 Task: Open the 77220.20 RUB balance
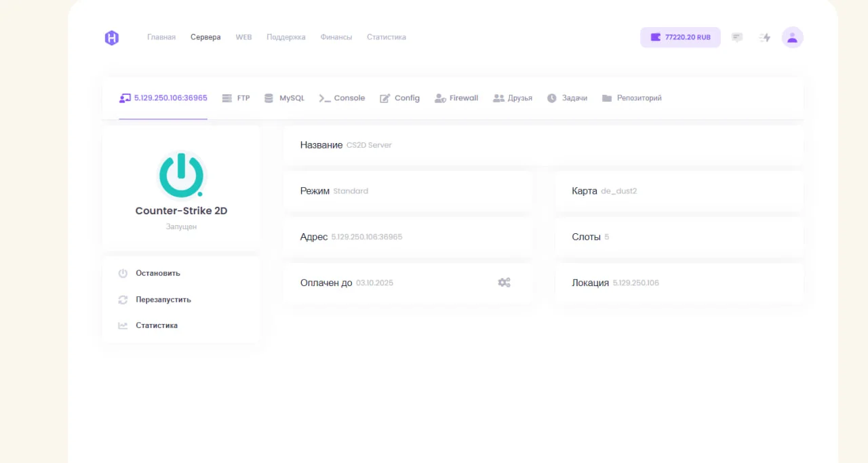pos(680,37)
